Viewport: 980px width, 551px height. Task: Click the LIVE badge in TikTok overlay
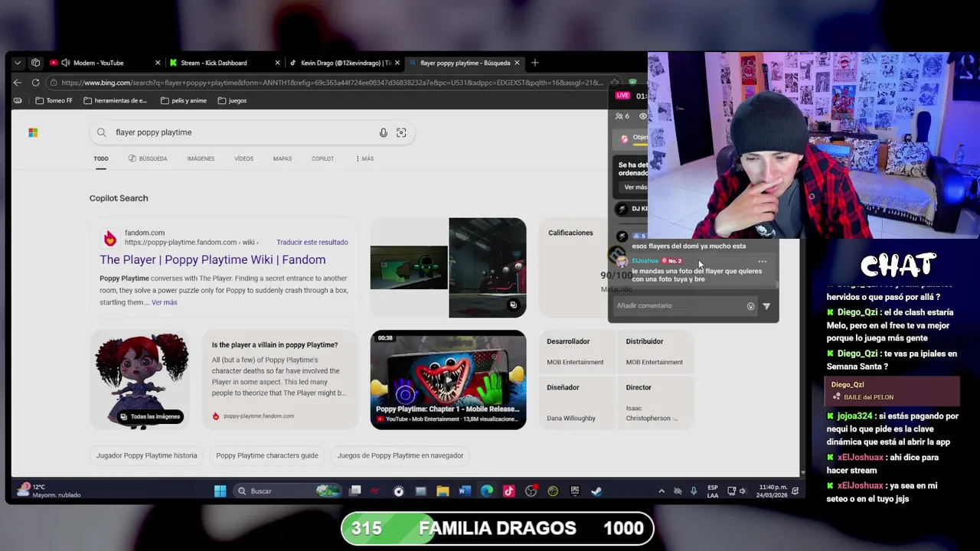click(x=622, y=96)
